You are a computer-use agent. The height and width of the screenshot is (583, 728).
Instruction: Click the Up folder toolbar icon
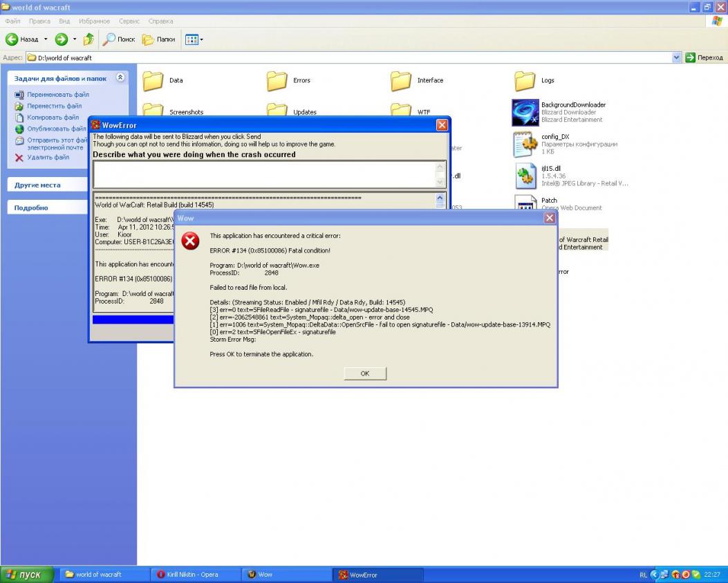(x=88, y=39)
